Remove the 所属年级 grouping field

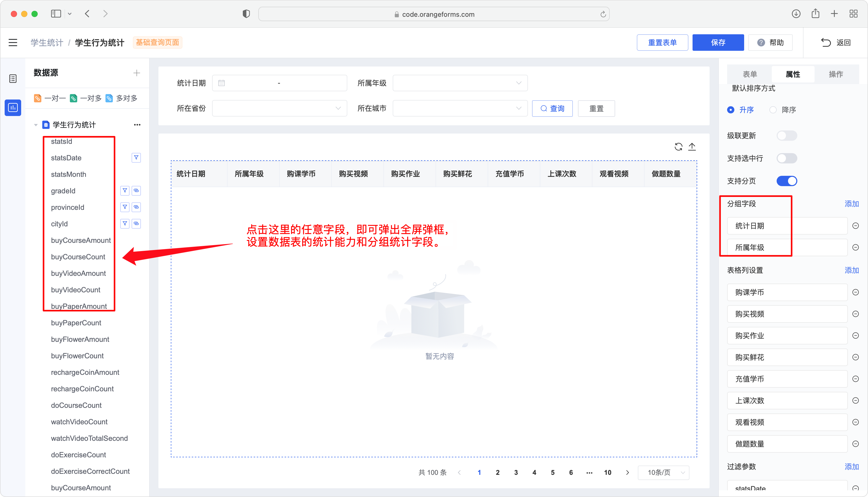coord(856,247)
